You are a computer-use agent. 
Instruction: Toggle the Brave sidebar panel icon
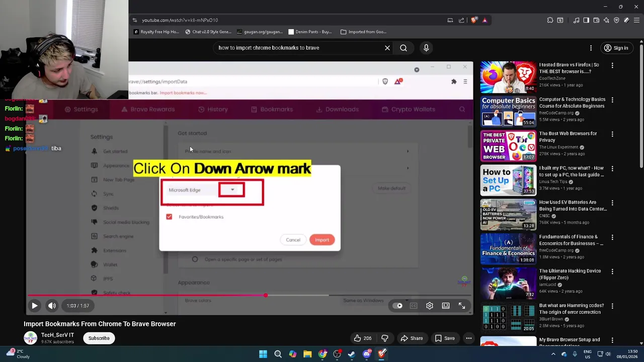586,20
